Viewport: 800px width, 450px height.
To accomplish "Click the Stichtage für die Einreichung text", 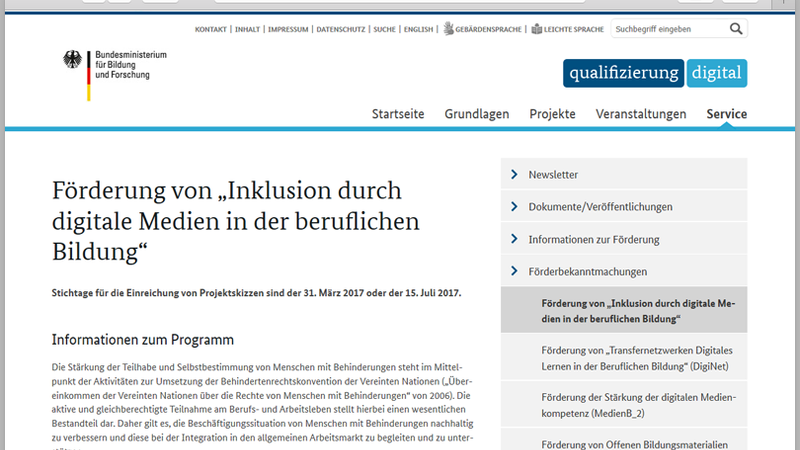I will (256, 293).
